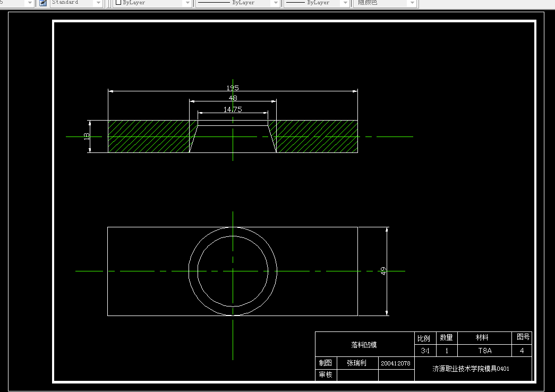Click the 数量 header cell
555x392 pixels.
pos(446,337)
